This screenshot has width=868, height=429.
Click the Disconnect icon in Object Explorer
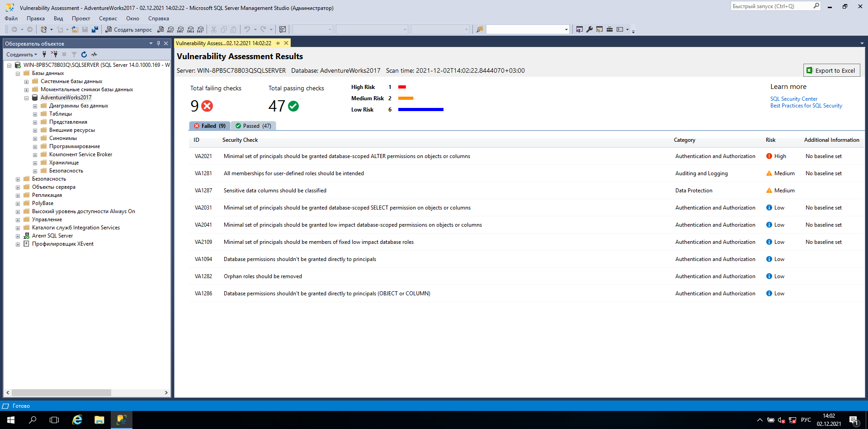(x=54, y=54)
